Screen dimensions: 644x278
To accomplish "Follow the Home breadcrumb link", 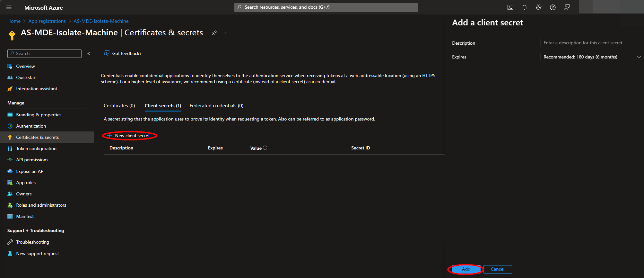I will tap(14, 21).
